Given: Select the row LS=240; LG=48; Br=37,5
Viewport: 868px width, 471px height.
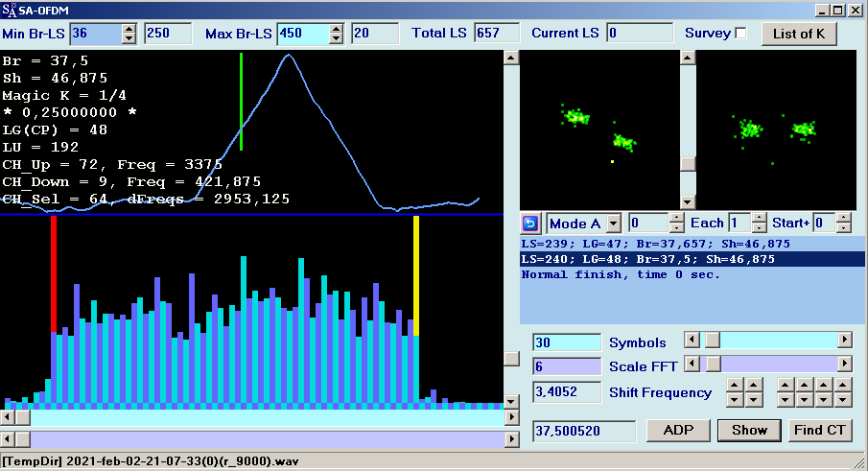Looking at the screenshot, I should (692, 259).
